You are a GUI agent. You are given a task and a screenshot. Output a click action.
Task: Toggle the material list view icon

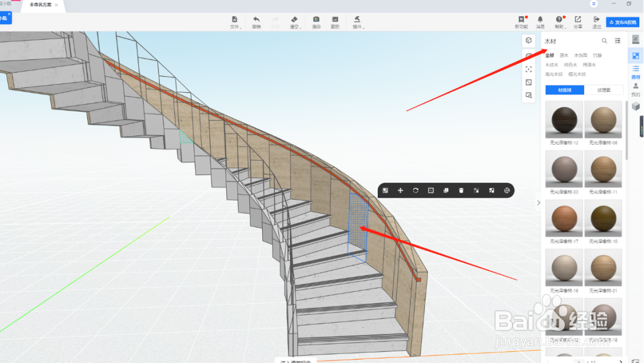618,41
